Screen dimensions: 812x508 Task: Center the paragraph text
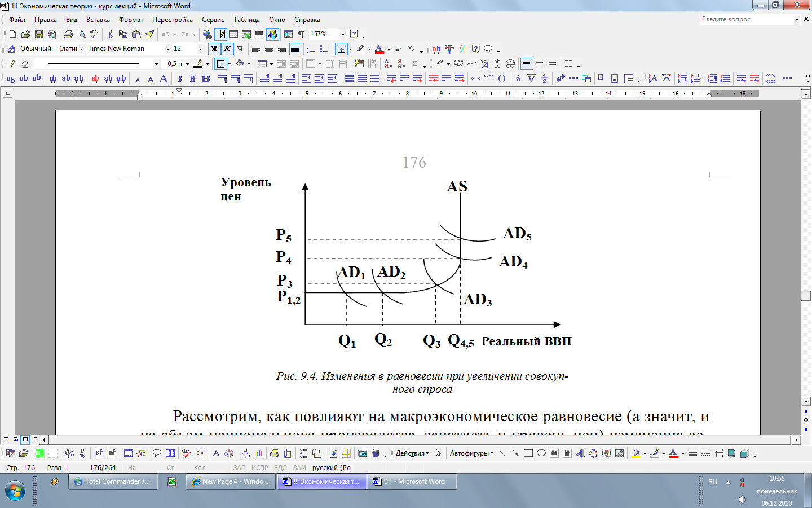269,49
